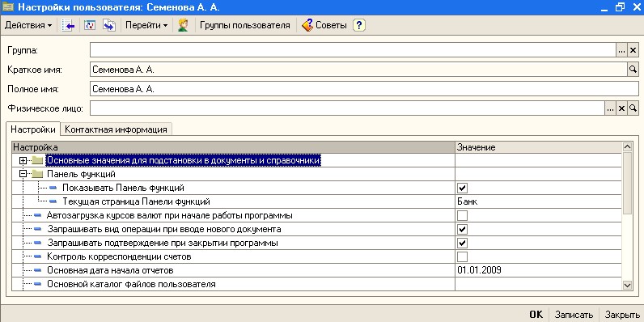The width and height of the screenshot is (644, 322).
Task: Click the Полное имя input field
Action: pos(364,89)
